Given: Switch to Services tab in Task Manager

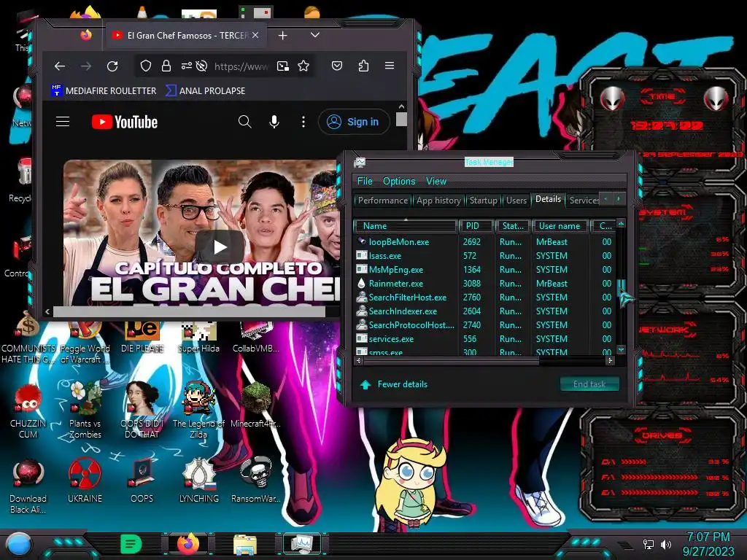Looking at the screenshot, I should click(584, 201).
